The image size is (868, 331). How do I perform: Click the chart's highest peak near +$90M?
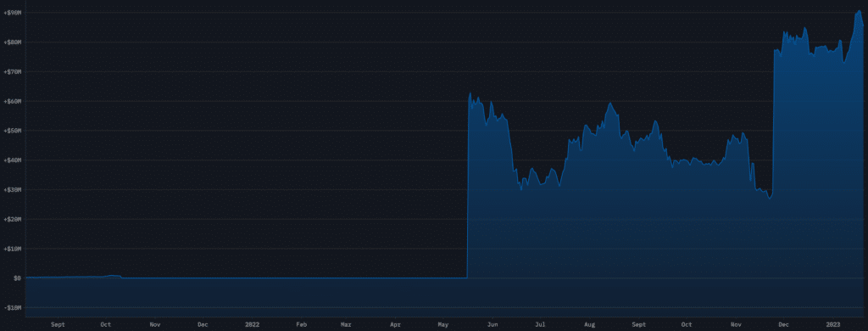pos(860,11)
